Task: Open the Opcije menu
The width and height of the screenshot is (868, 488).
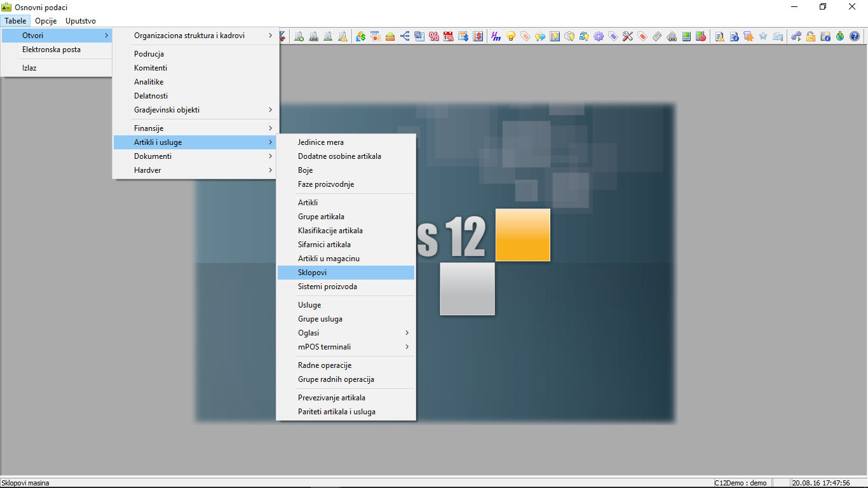Action: [46, 21]
